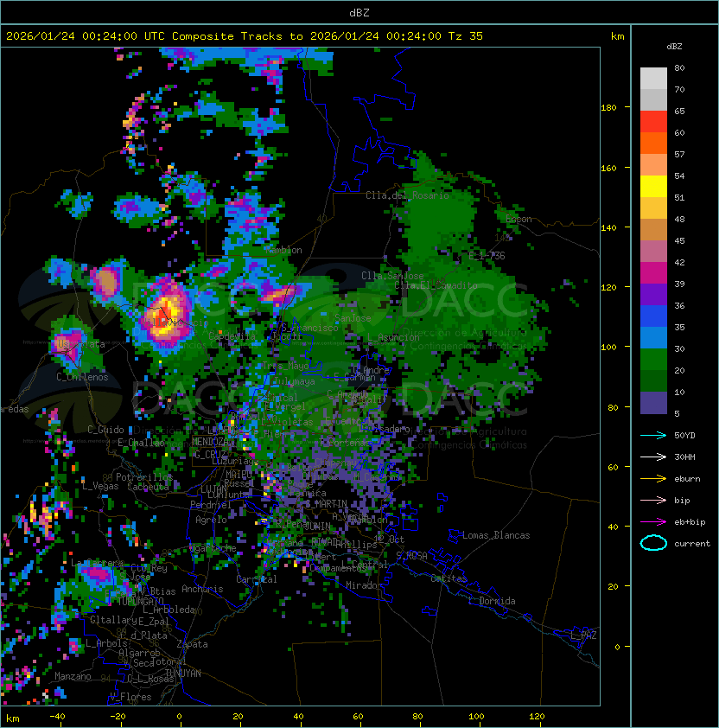
Task: Click the '180' tick on vertical km axis
Action: pos(608,108)
